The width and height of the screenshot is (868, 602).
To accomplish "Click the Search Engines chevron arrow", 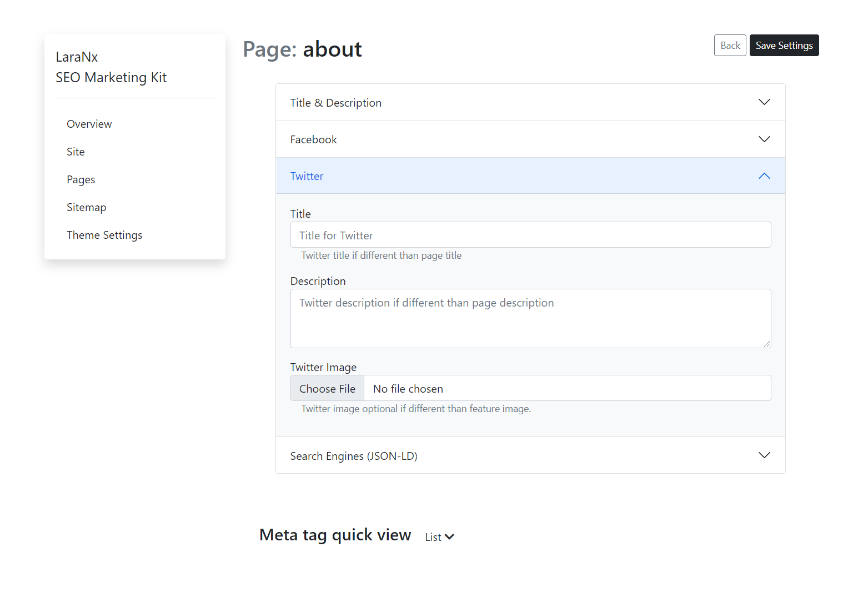I will coord(764,455).
